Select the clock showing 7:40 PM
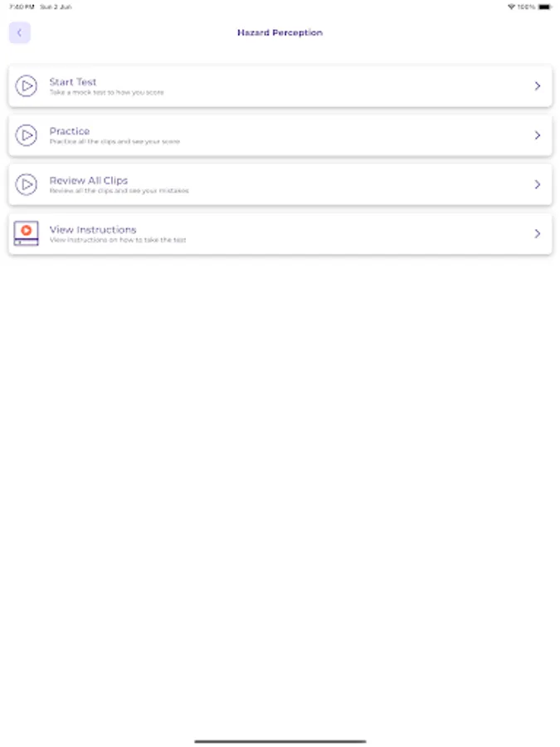The height and width of the screenshot is (747, 560). tap(15, 6)
